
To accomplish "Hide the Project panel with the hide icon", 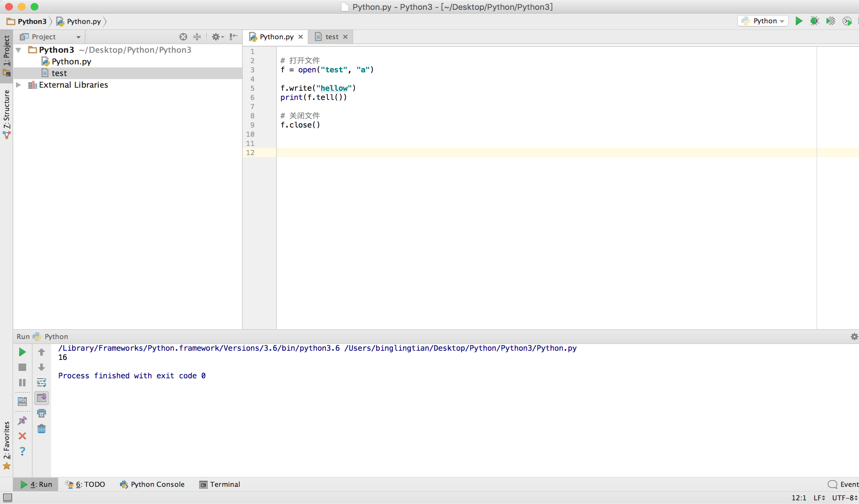I will coord(233,37).
